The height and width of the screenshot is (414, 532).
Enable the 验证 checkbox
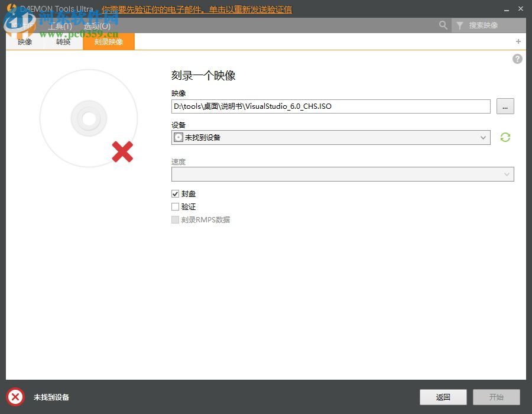pyautogui.click(x=175, y=206)
